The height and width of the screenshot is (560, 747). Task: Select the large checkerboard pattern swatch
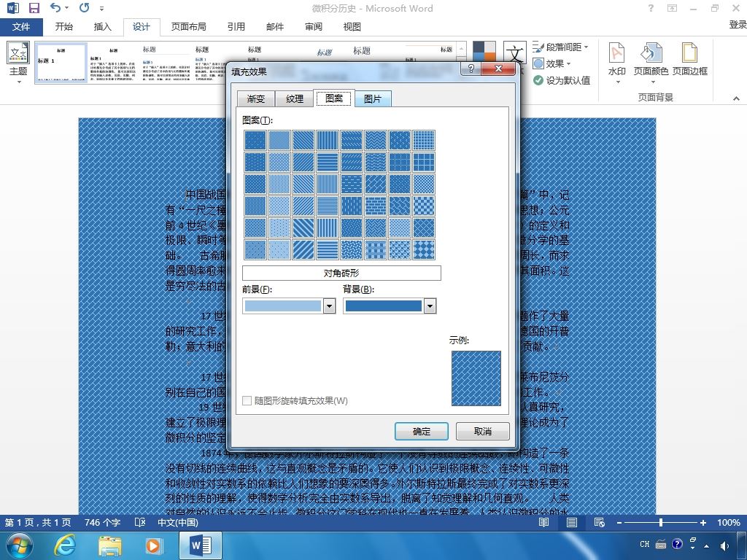click(x=424, y=206)
